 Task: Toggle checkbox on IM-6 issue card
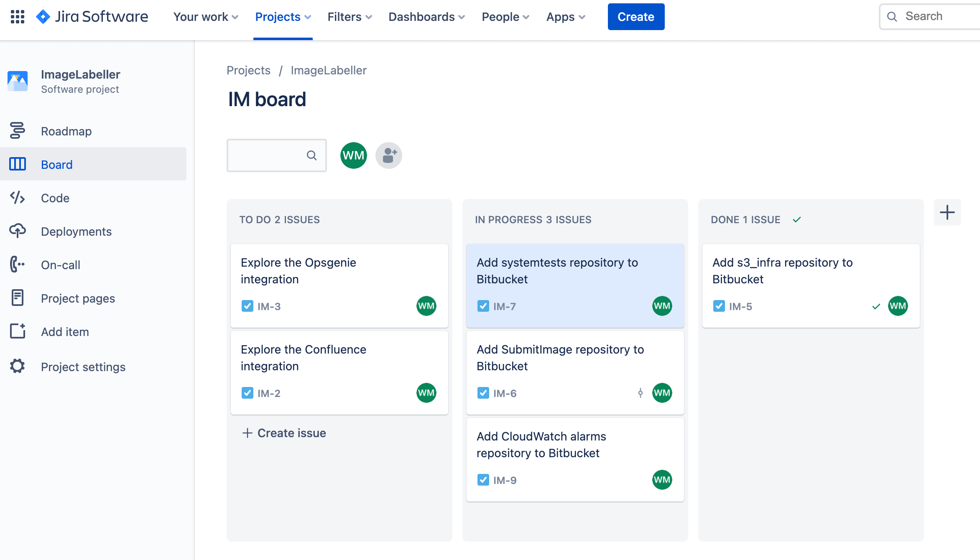pos(483,393)
